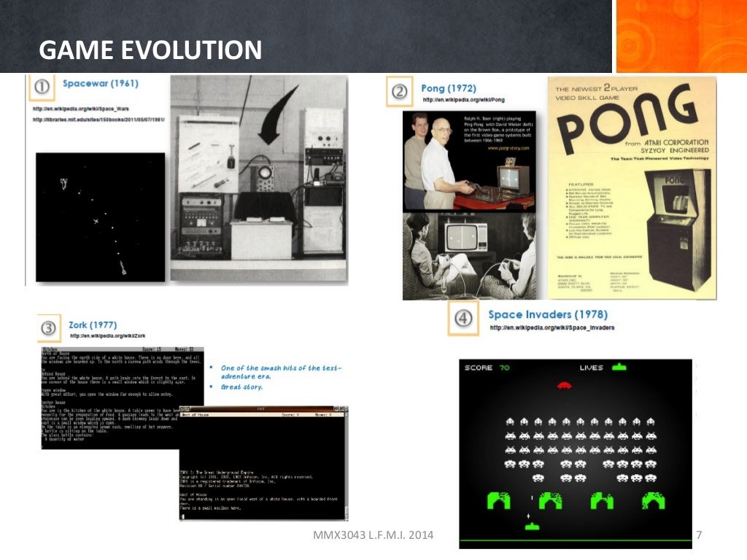
Task: Click the green player cannon at the bottom
Action: click(x=532, y=526)
